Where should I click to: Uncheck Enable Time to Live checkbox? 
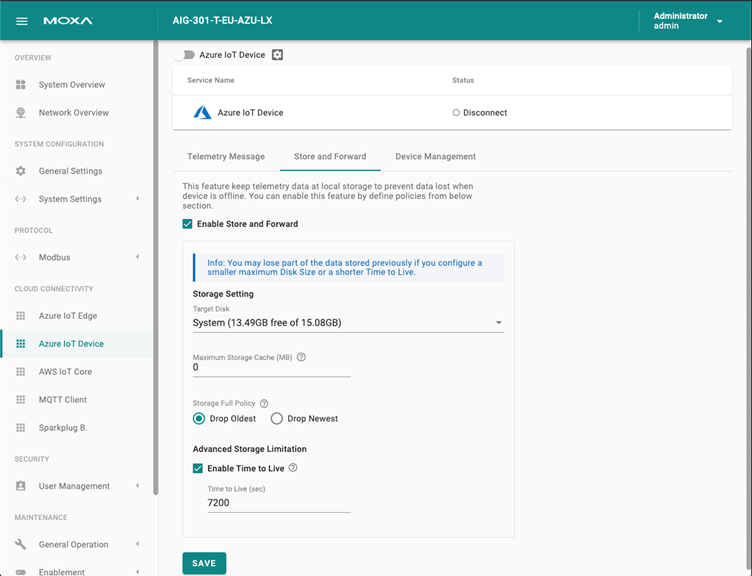198,468
